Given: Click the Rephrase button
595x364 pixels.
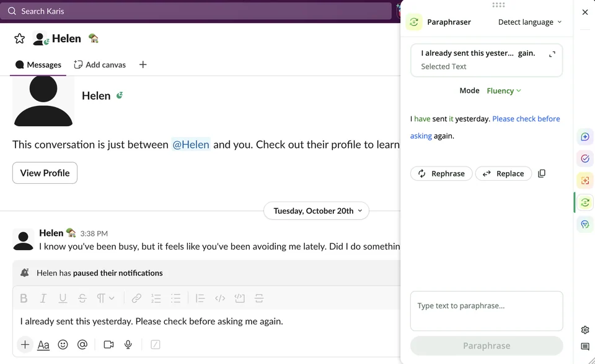Looking at the screenshot, I should (x=441, y=173).
